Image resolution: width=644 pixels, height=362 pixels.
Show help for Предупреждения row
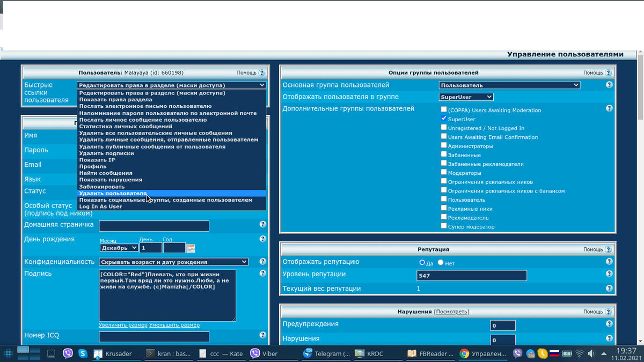pos(609,324)
